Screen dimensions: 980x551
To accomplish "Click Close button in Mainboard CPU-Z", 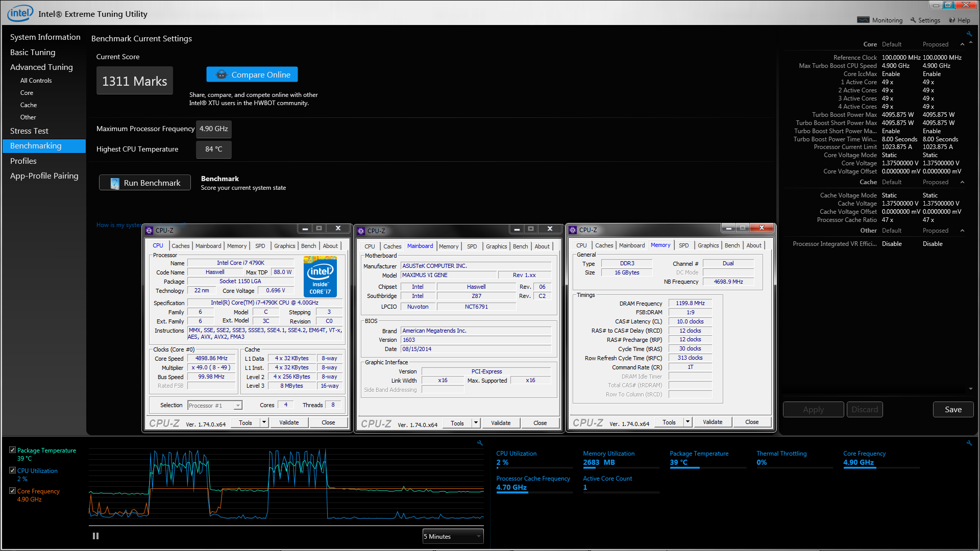I will [x=540, y=423].
